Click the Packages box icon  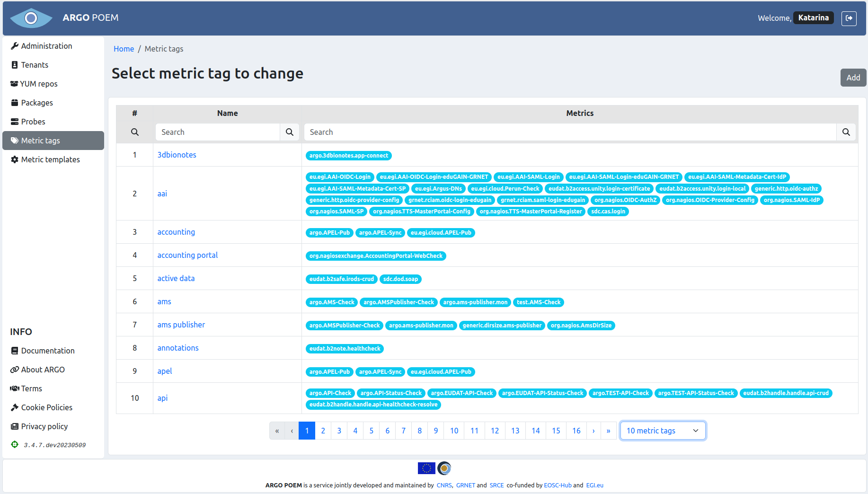(14, 102)
